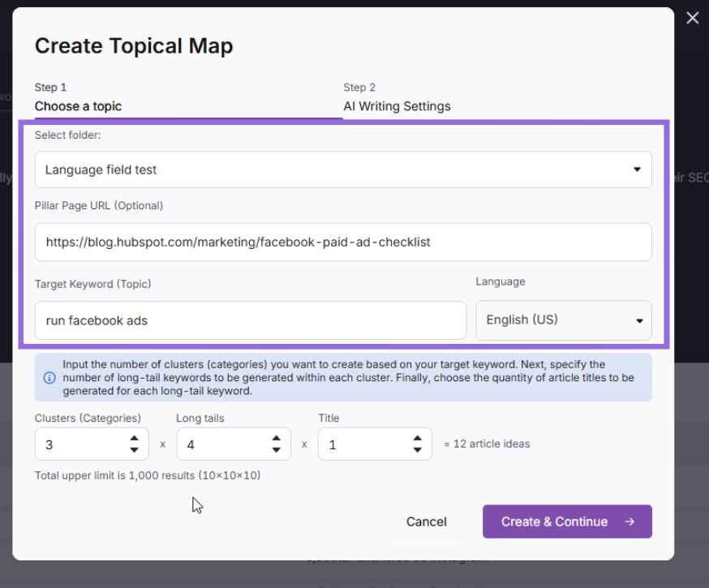The image size is (709, 588).
Task: Click the 'Target Keyword (Topic)' label
Action: (92, 284)
